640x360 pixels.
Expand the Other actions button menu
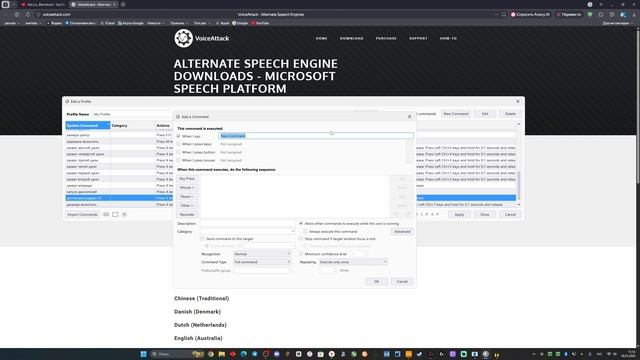187,206
